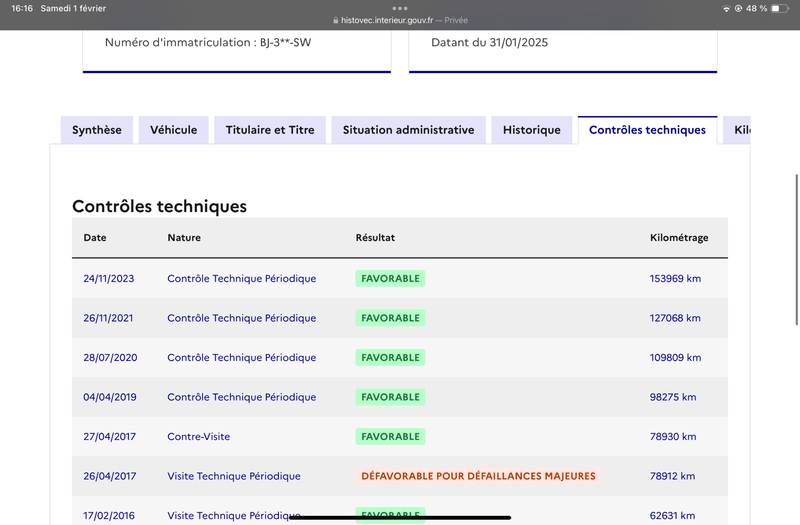The image size is (800, 525).
Task: Click the date 28/07/2020
Action: coord(110,358)
